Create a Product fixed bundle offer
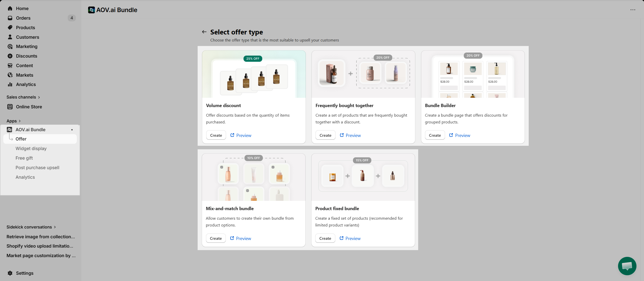The width and height of the screenshot is (644, 281). (325, 238)
